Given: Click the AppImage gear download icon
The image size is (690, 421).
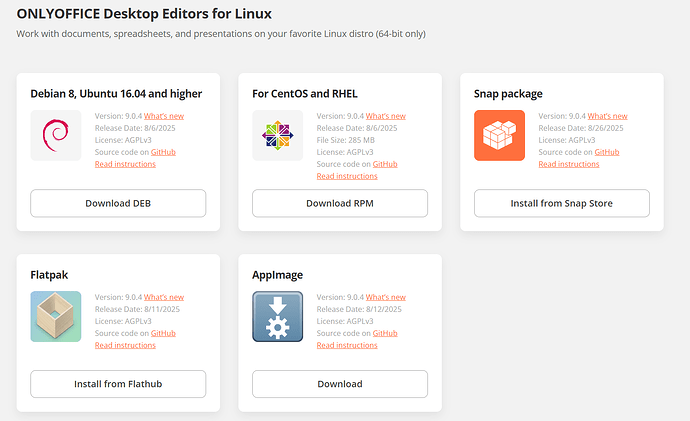Looking at the screenshot, I should [x=277, y=316].
